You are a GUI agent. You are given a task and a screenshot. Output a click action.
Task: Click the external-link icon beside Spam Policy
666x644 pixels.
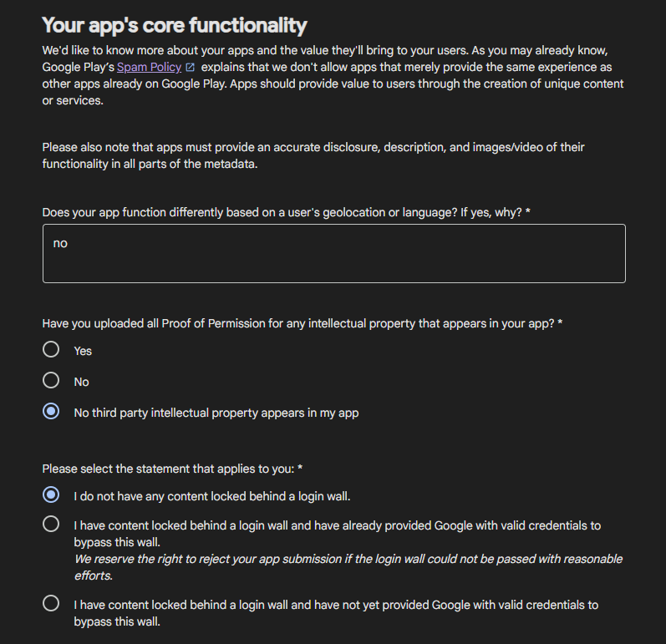tap(191, 67)
